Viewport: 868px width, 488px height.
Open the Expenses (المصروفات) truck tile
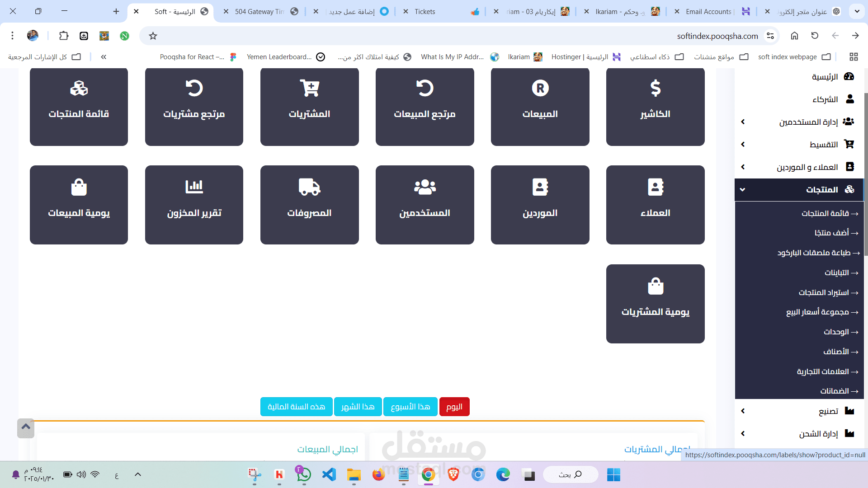click(309, 205)
